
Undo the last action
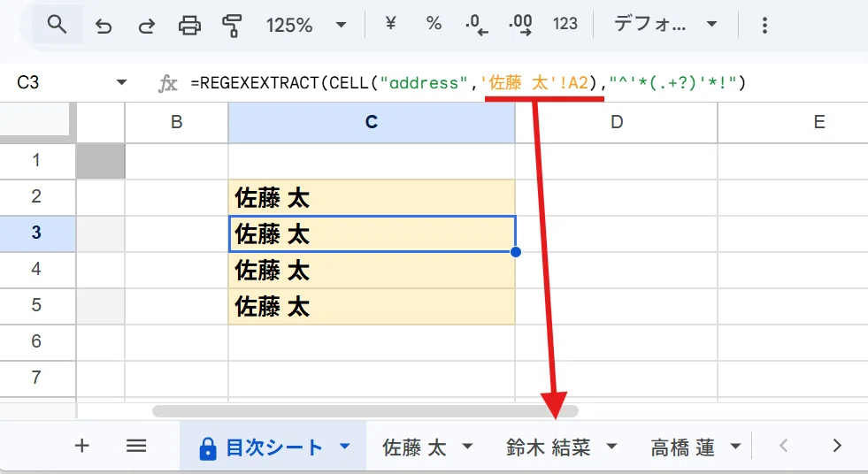coord(103,26)
